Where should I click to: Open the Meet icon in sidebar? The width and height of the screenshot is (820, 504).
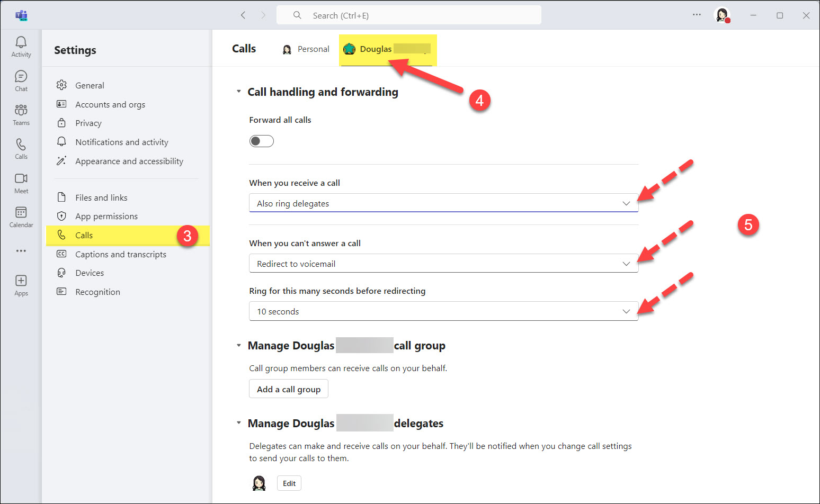tap(21, 183)
